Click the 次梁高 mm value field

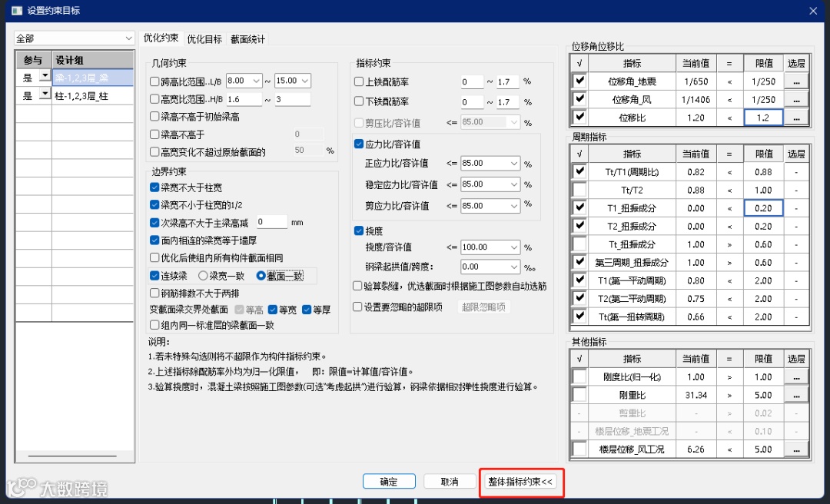[x=272, y=222]
